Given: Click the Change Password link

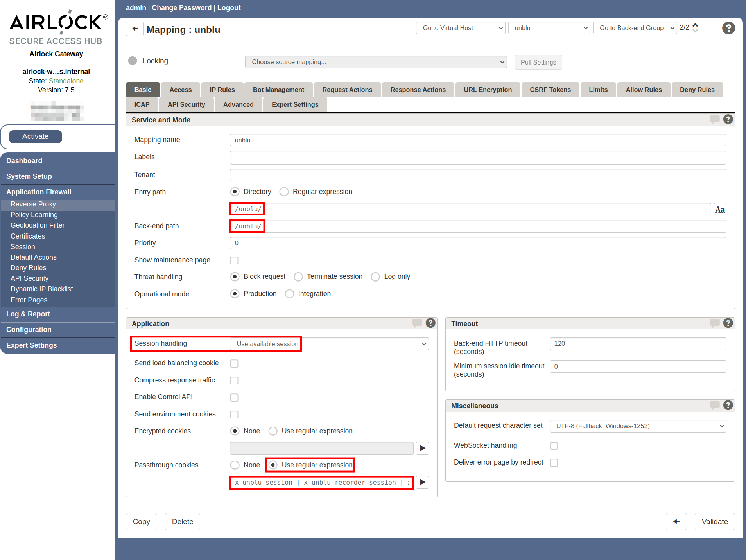Looking at the screenshot, I should point(181,8).
